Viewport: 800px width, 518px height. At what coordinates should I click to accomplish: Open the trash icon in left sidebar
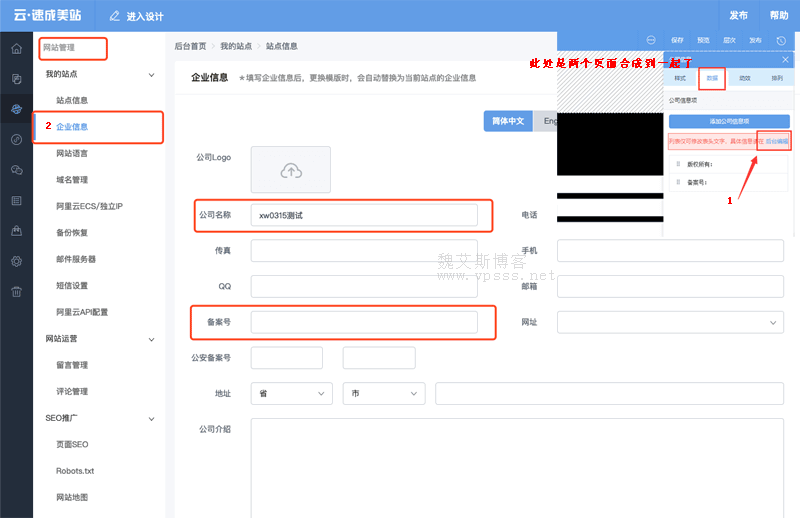pyautogui.click(x=16, y=291)
